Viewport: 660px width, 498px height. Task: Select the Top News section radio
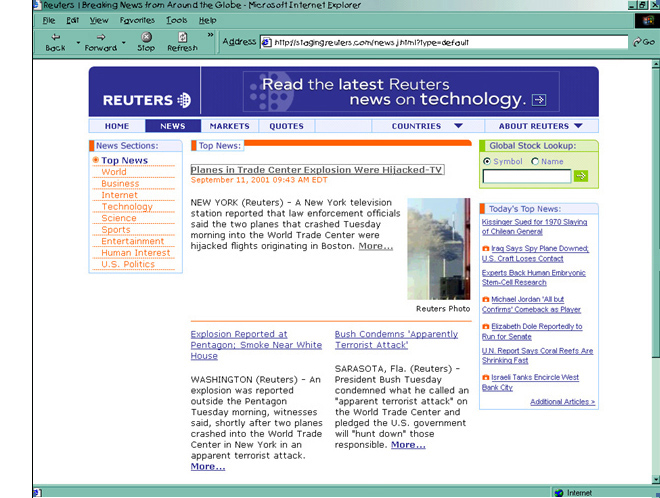[96, 160]
